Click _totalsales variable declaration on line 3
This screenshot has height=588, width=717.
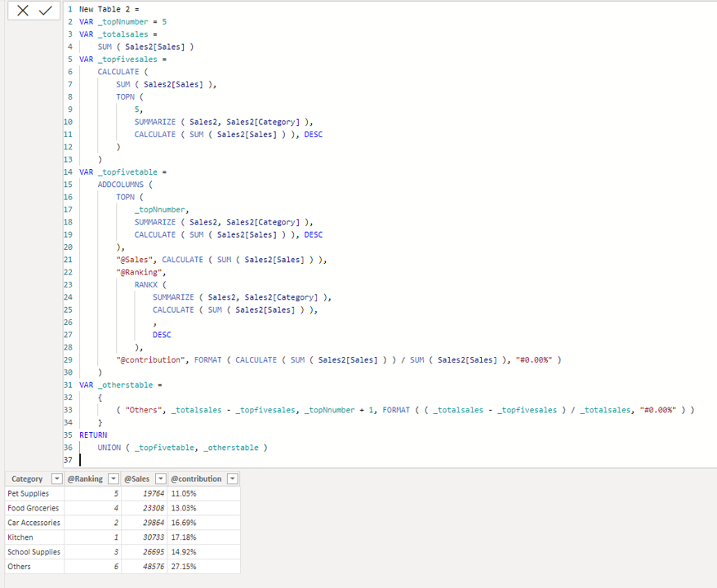123,34
